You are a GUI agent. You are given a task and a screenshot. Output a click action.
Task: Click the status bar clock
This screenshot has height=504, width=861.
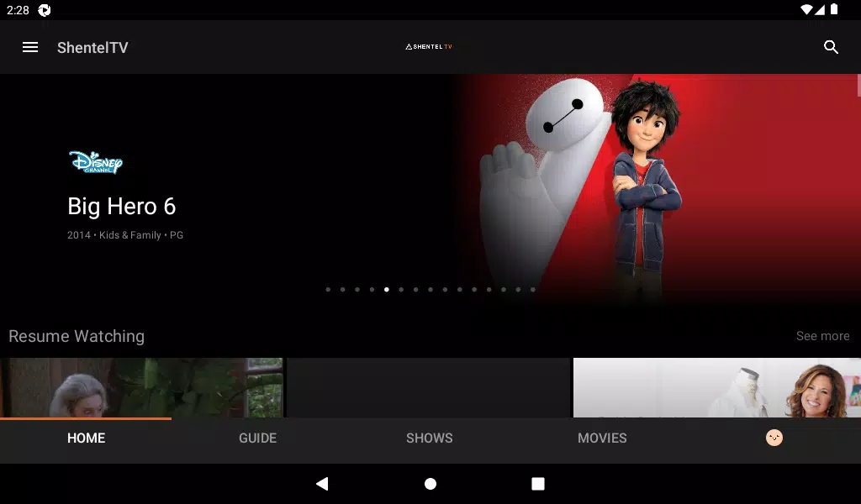(x=18, y=10)
